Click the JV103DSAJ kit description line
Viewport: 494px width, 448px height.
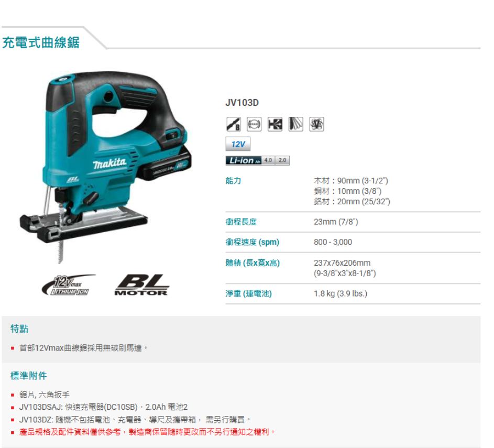click(103, 407)
